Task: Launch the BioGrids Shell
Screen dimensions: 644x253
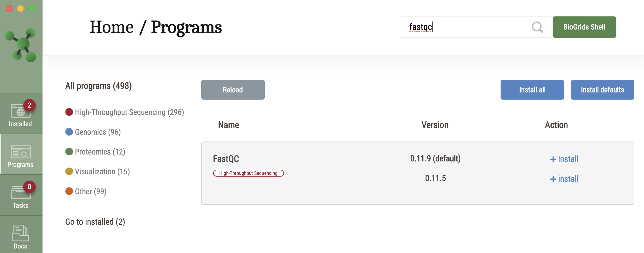Action: pos(584,27)
